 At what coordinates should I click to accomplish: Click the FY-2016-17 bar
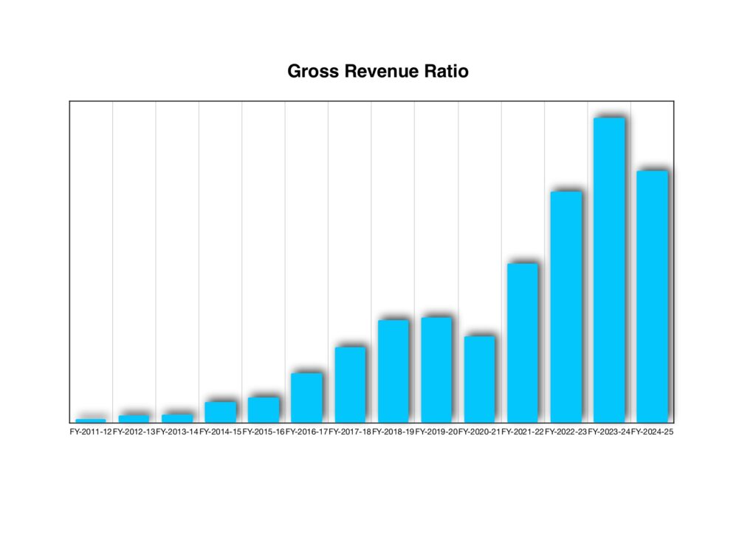click(306, 397)
